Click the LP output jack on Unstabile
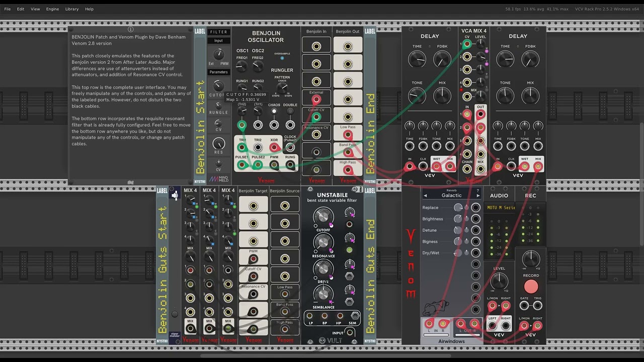The width and height of the screenshot is (644, 362). [310, 316]
